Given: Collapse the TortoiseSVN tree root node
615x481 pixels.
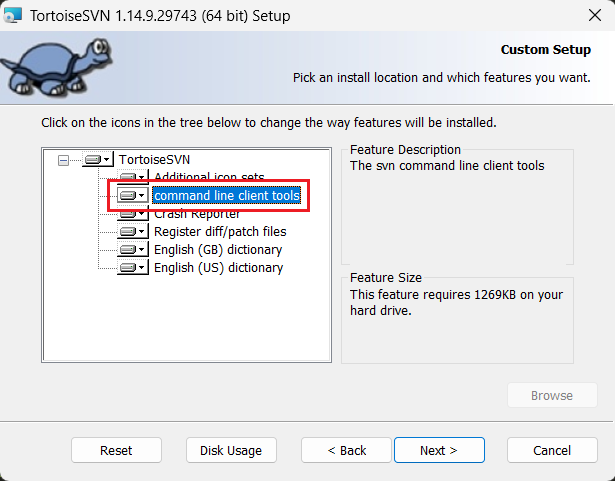Looking at the screenshot, I should tap(64, 160).
